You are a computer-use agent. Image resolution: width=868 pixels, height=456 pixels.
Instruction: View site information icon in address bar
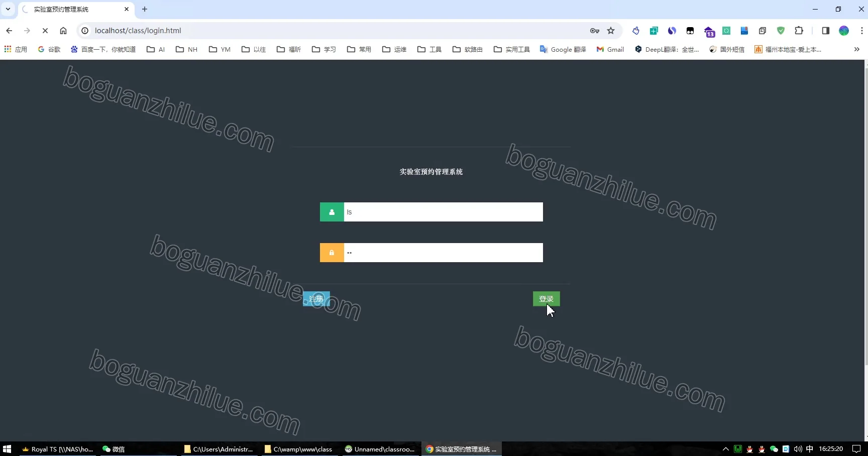coord(85,31)
